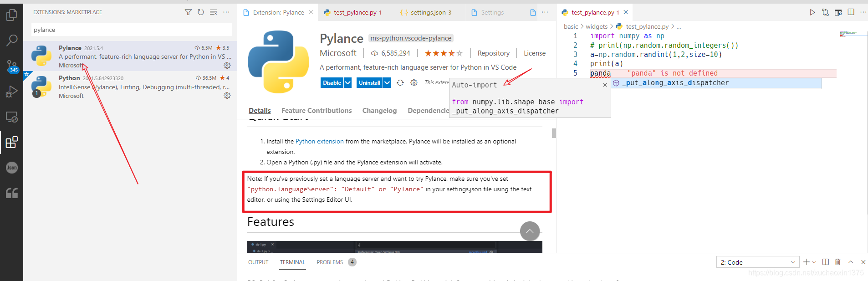This screenshot has width=868, height=281.
Task: Click the extensions search field containing 'pylance'
Action: pos(132,30)
